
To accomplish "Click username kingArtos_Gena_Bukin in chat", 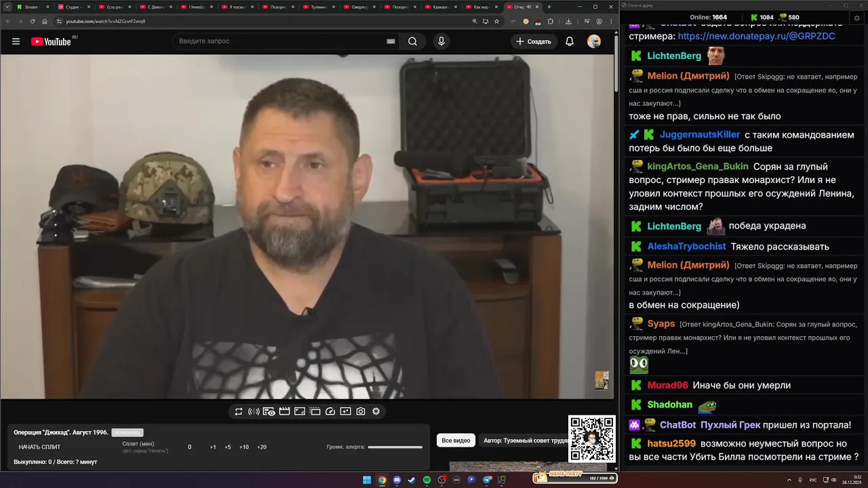I will (698, 167).
